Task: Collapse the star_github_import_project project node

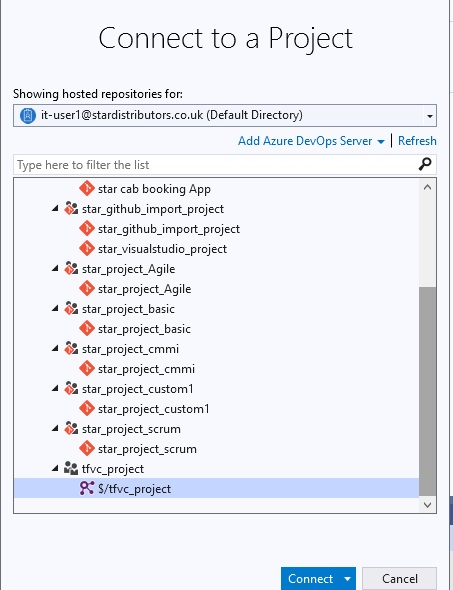Action: [x=55, y=208]
